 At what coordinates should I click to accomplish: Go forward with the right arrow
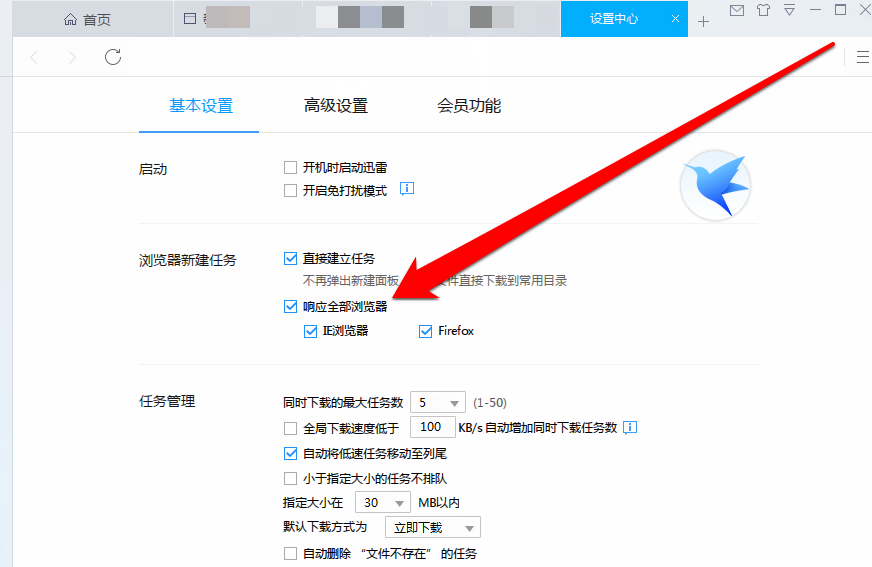(72, 57)
